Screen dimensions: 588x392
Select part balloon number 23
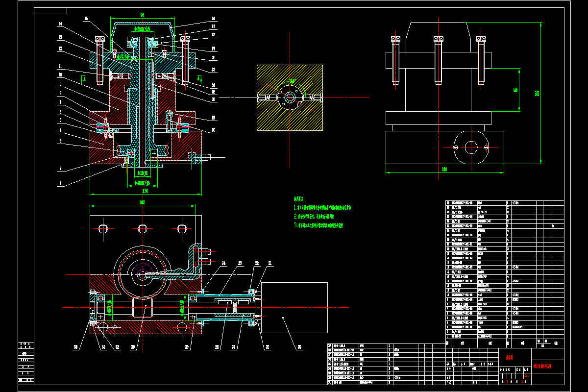click(240, 264)
